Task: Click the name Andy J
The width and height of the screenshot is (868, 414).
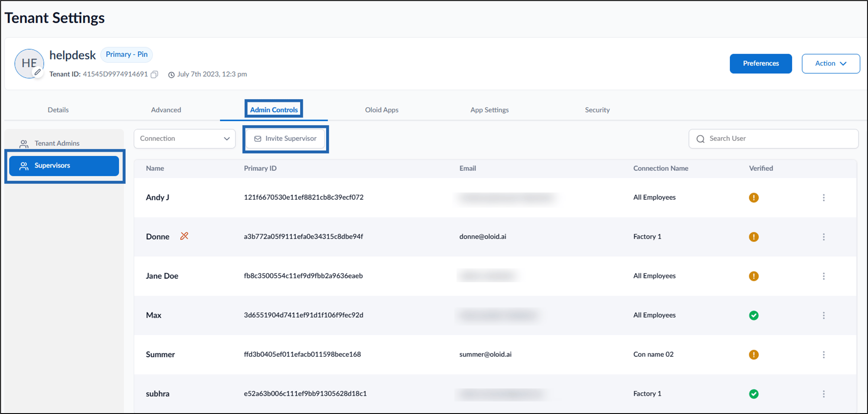Action: click(x=158, y=197)
